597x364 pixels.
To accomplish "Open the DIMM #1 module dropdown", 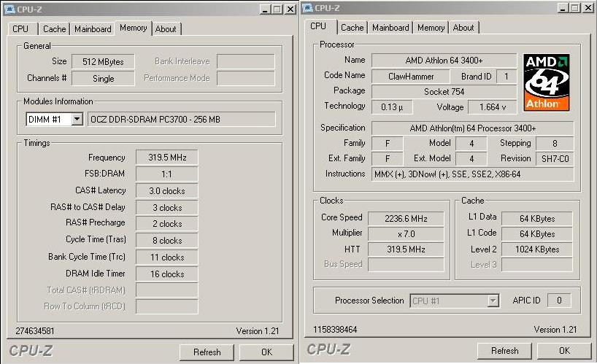I will click(x=77, y=120).
